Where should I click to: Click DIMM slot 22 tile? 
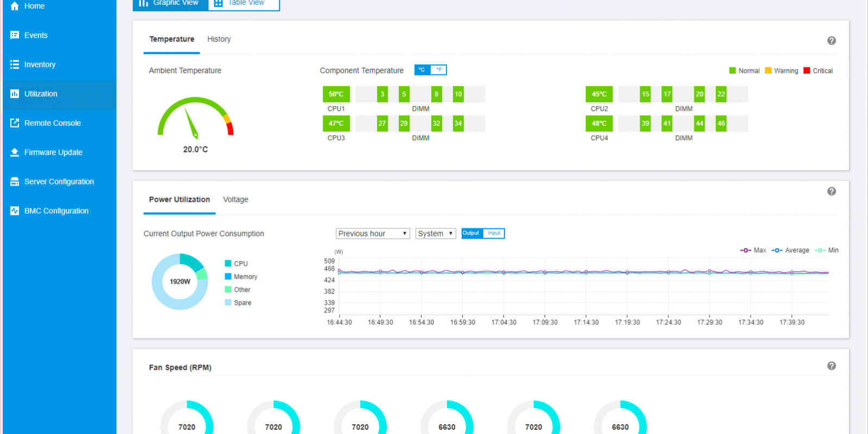point(722,94)
